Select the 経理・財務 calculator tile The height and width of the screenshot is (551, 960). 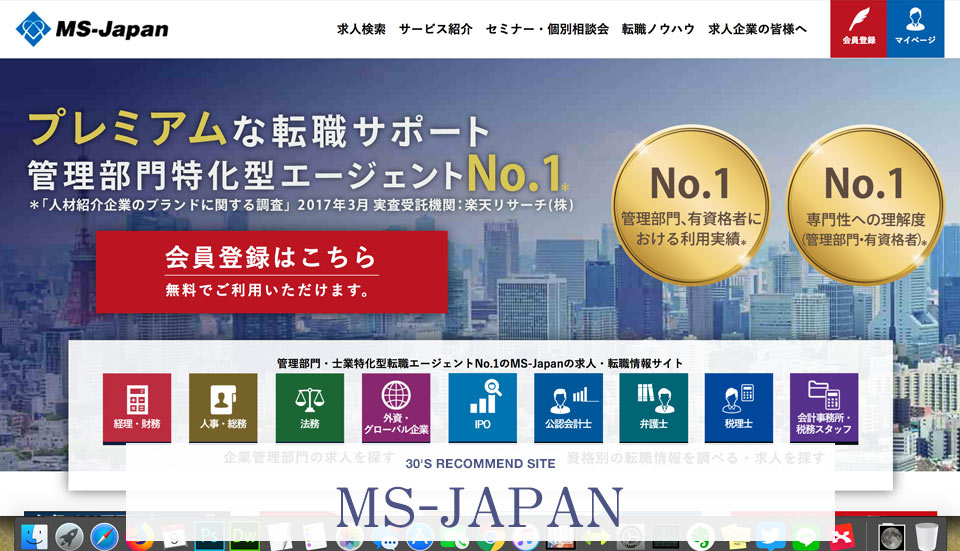coord(137,408)
